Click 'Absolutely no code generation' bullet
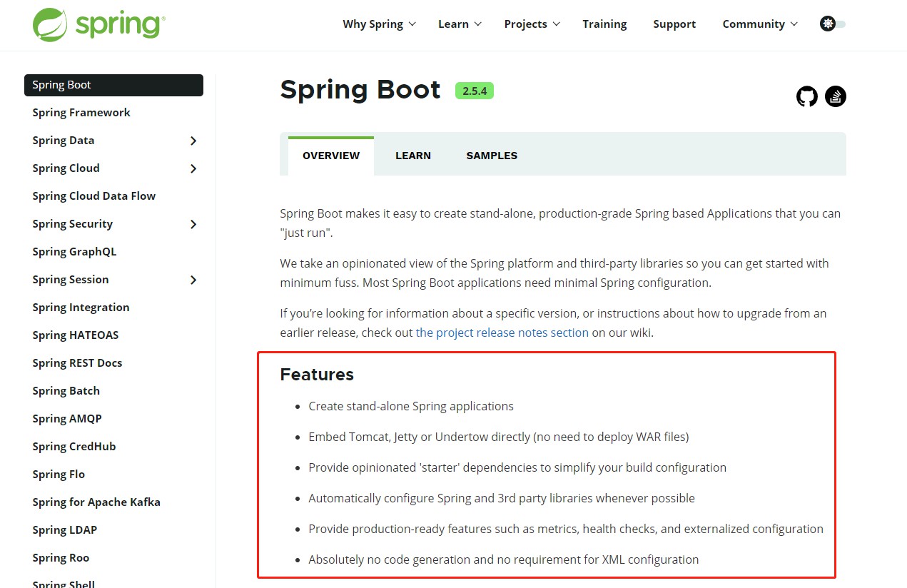This screenshot has height=588, width=907. [x=504, y=559]
